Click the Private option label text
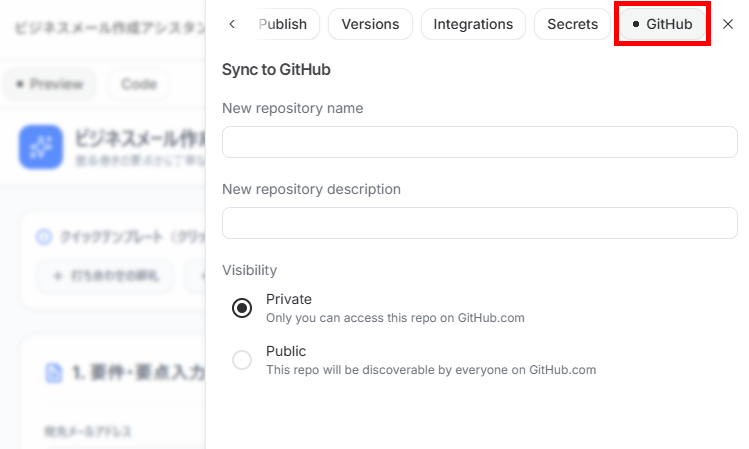Viewport: 749px width, 449px height. [289, 299]
